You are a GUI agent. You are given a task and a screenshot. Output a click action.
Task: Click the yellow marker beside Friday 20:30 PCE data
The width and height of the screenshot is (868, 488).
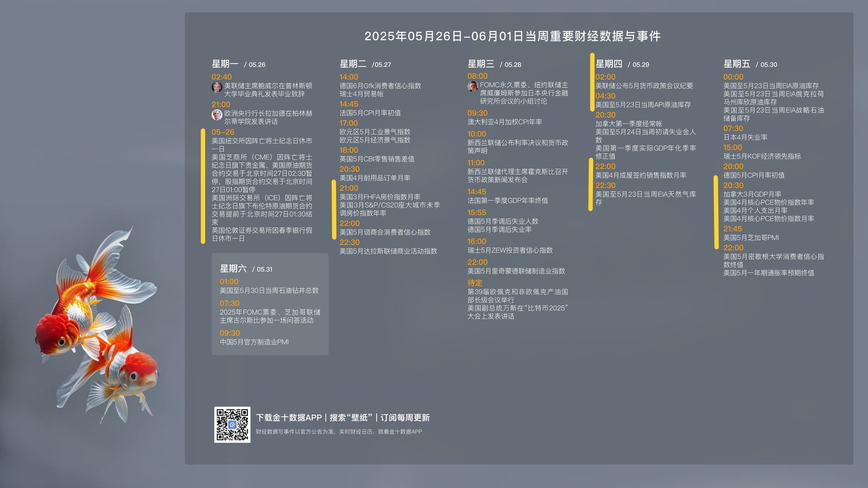click(716, 212)
